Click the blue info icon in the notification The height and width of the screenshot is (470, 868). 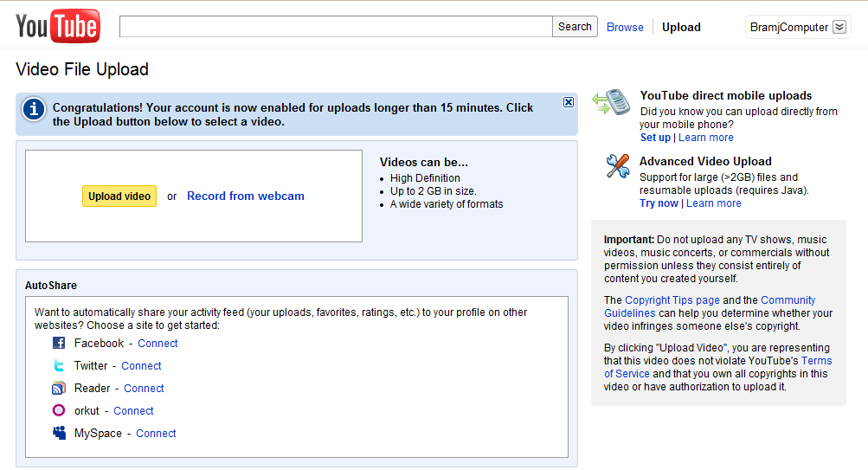coord(34,109)
